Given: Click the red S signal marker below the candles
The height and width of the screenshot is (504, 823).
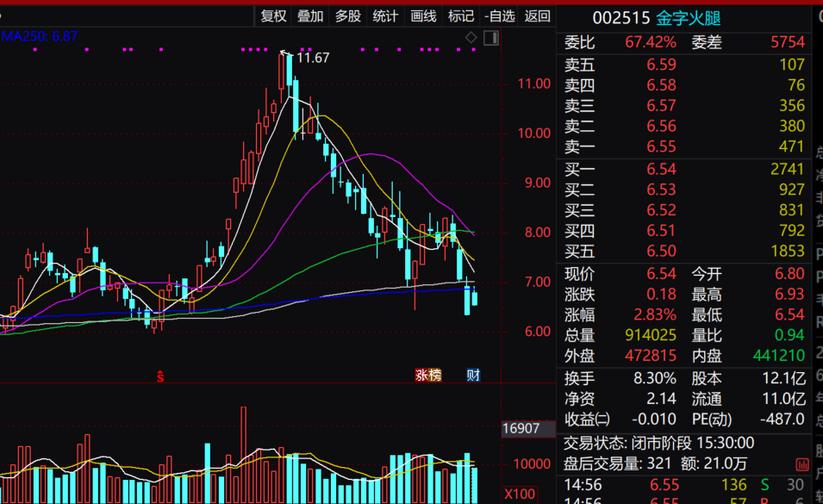Looking at the screenshot, I should [x=160, y=376].
